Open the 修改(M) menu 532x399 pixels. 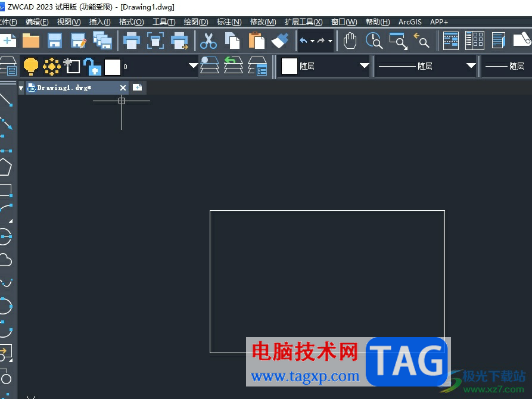[x=263, y=22]
